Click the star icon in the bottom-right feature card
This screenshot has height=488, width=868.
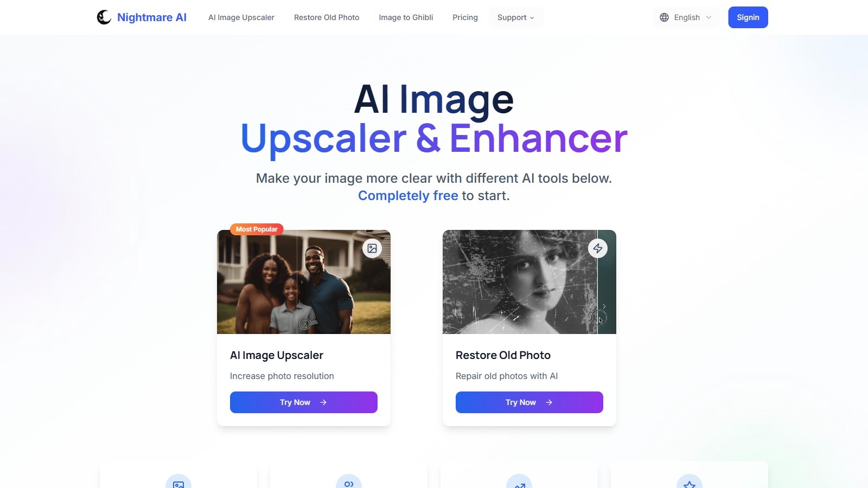click(690, 483)
